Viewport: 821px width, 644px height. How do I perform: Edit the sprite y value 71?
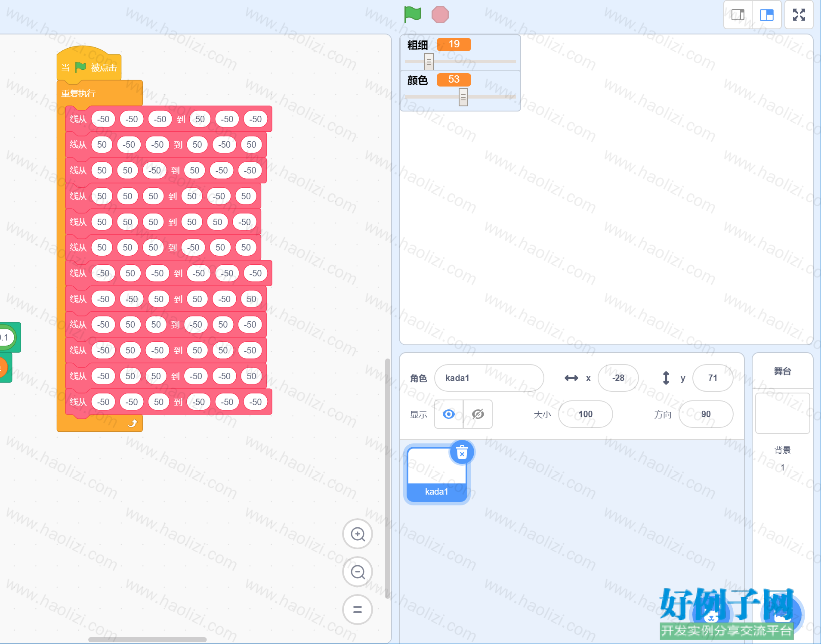(713, 378)
